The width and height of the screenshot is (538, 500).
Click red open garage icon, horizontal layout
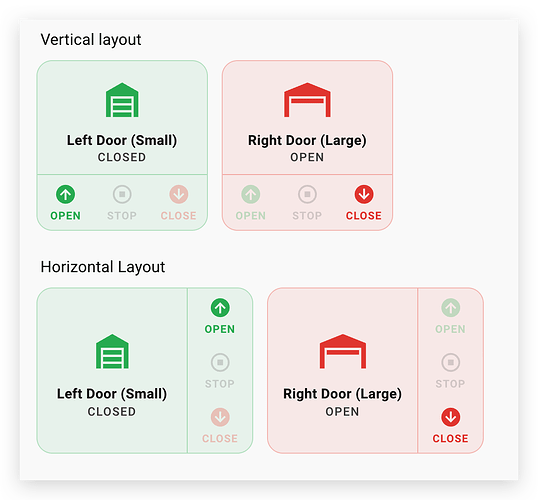tap(343, 351)
